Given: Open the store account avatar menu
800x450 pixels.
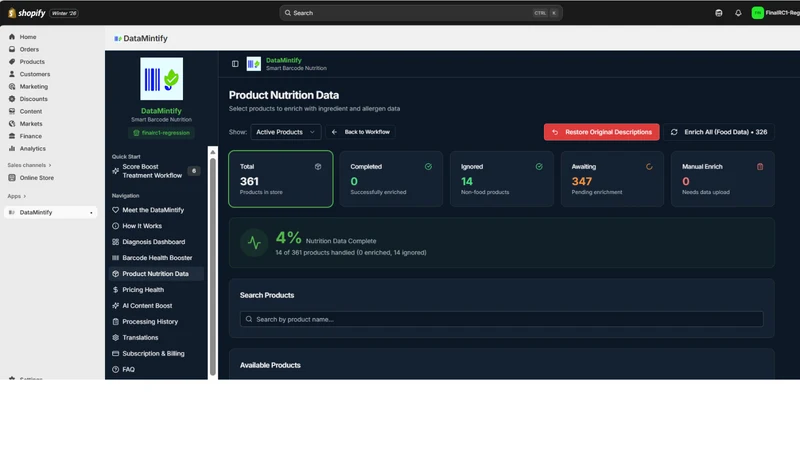Looking at the screenshot, I should (x=758, y=13).
